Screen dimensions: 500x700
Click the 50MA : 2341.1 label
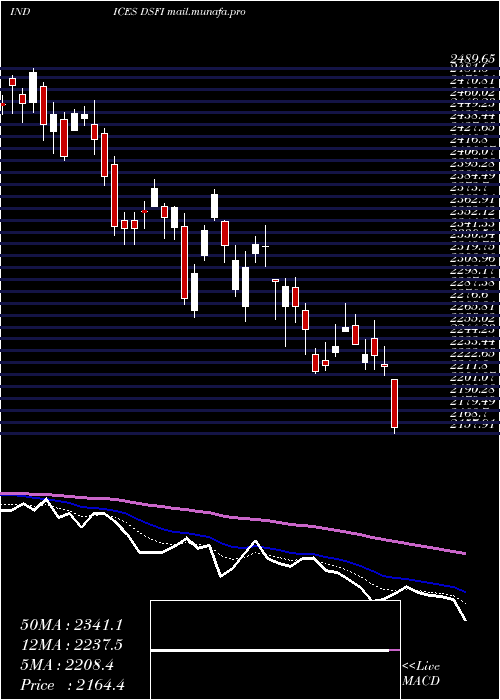pos(71,625)
